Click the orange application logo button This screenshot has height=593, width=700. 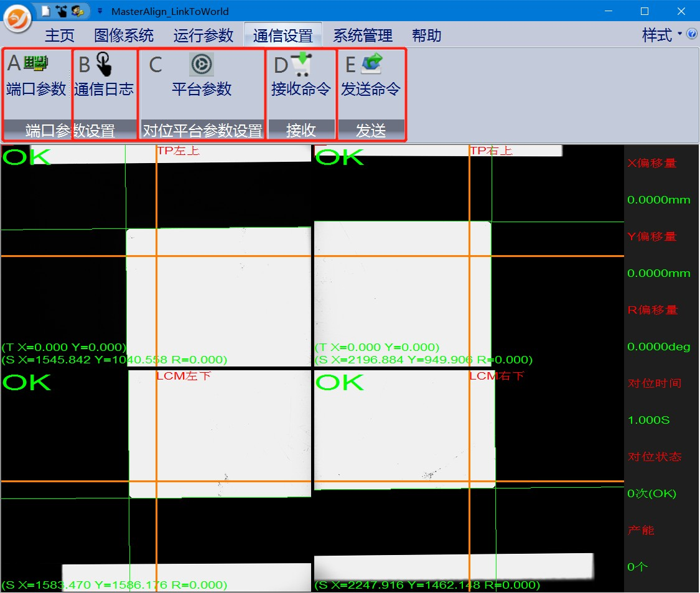17,19
